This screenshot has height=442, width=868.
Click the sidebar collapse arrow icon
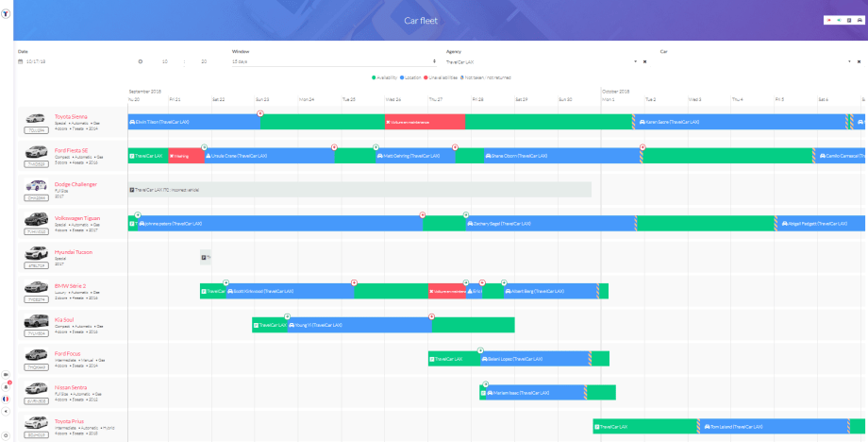click(6, 412)
